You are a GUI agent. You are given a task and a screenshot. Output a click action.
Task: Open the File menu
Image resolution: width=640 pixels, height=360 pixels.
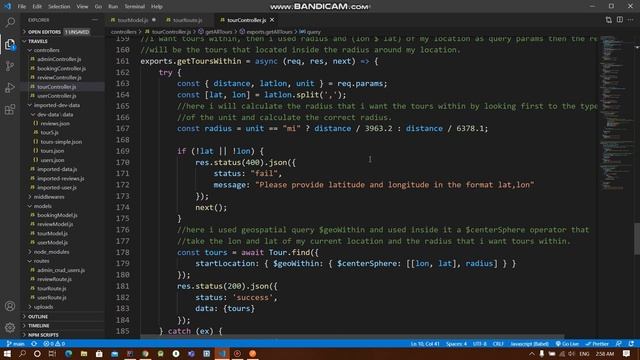point(22,7)
